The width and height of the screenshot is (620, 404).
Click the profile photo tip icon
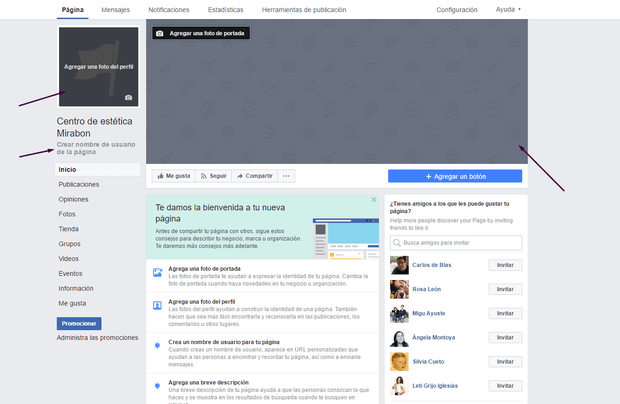coord(157,305)
